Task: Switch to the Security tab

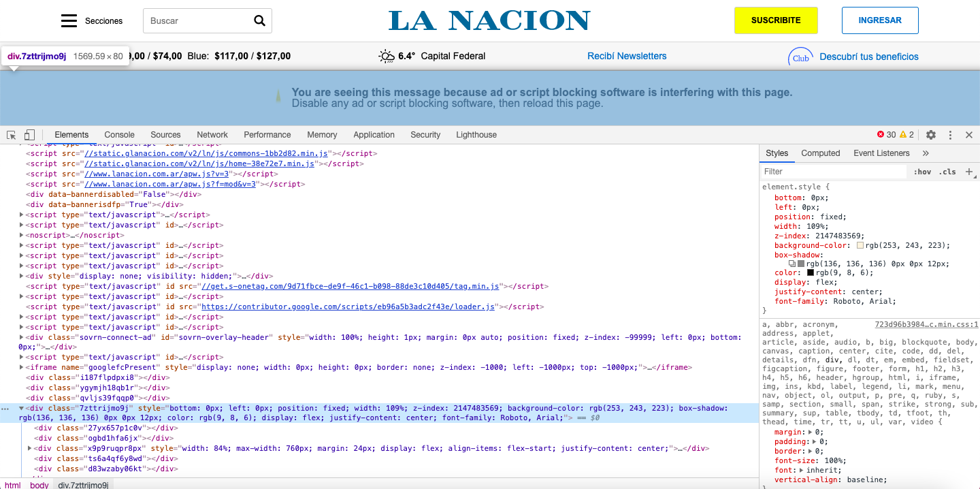Action: pos(425,135)
